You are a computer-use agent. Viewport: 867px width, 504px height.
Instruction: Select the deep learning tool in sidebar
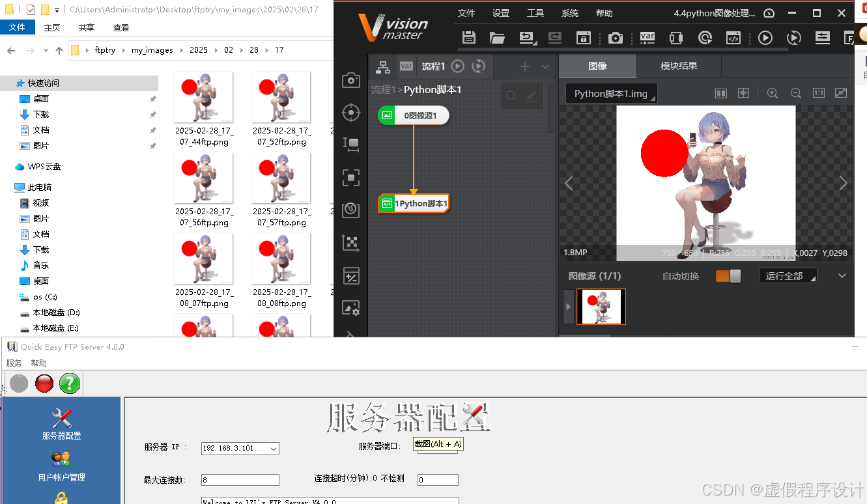[x=351, y=209]
